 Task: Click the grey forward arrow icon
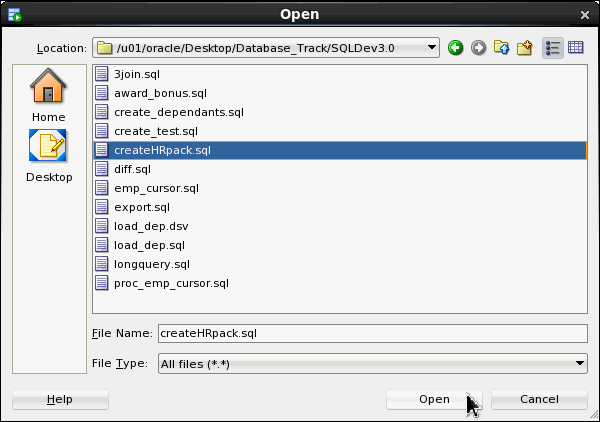click(x=478, y=48)
